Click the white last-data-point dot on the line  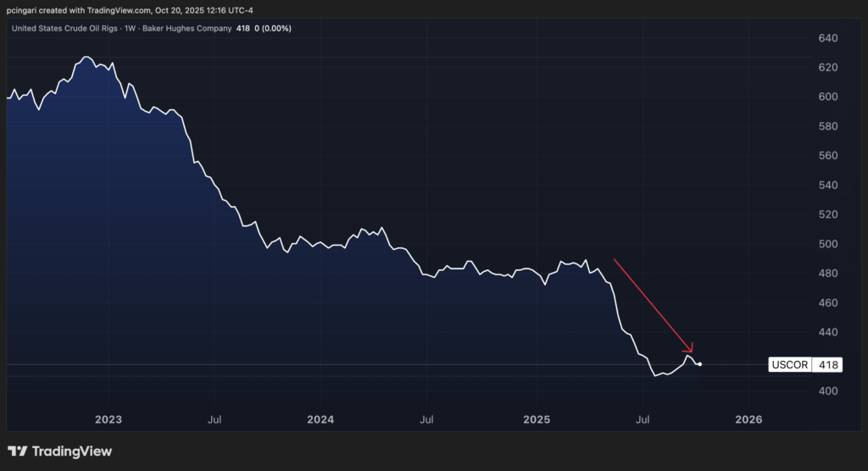click(699, 364)
